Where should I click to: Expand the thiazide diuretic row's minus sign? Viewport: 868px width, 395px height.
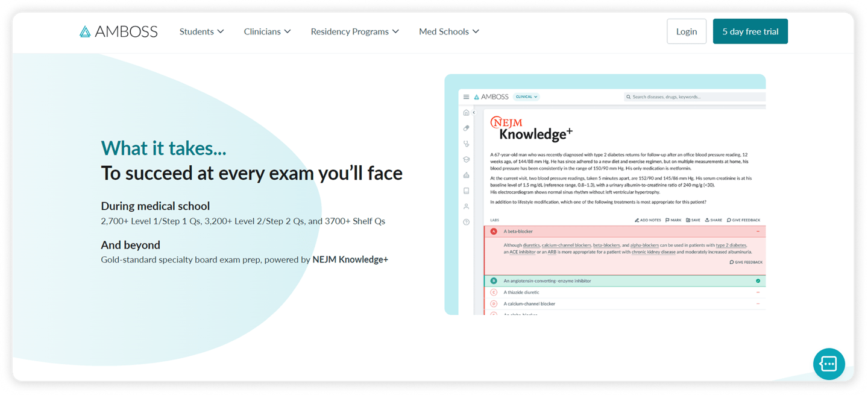coord(758,292)
